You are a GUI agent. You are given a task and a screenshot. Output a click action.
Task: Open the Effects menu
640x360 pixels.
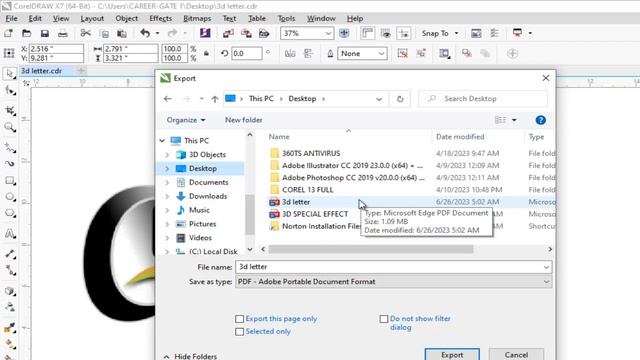(160, 18)
